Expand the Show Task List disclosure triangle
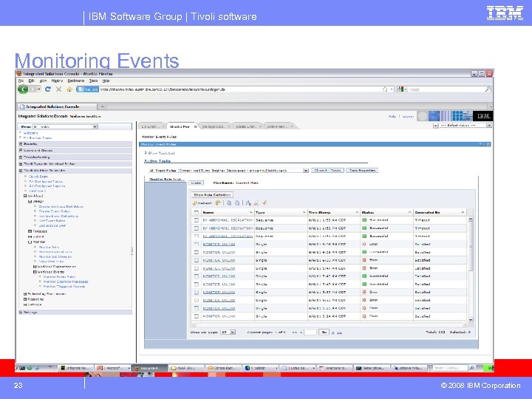532x399 pixels. point(146,153)
